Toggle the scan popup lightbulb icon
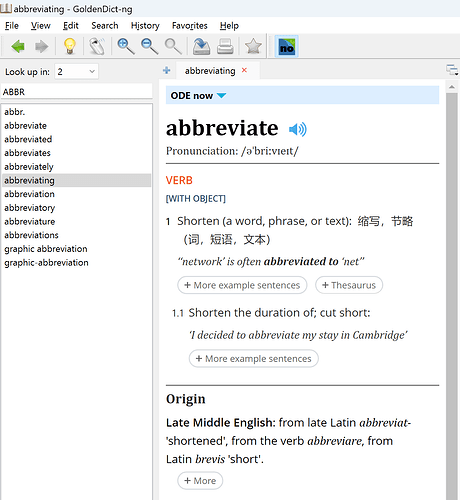Screen dimensions: 460x500 point(70,46)
